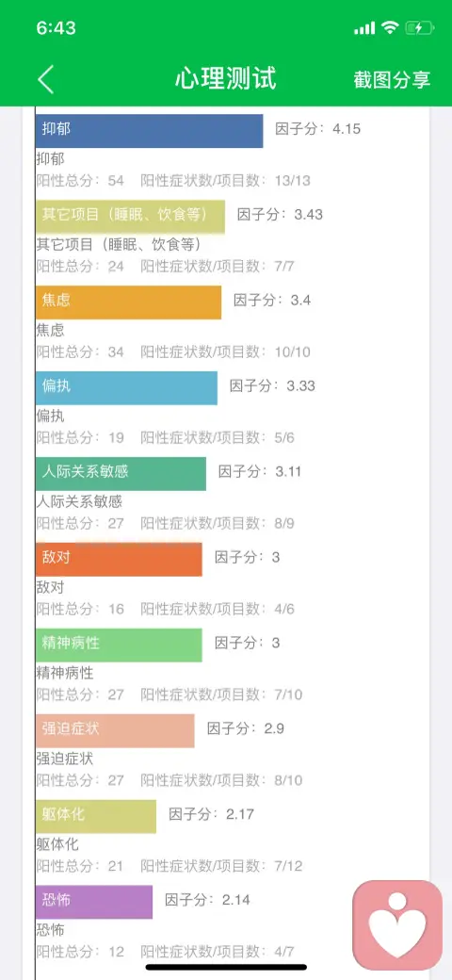Tap the back arrow icon
The height and width of the screenshot is (980, 452).
click(x=45, y=79)
